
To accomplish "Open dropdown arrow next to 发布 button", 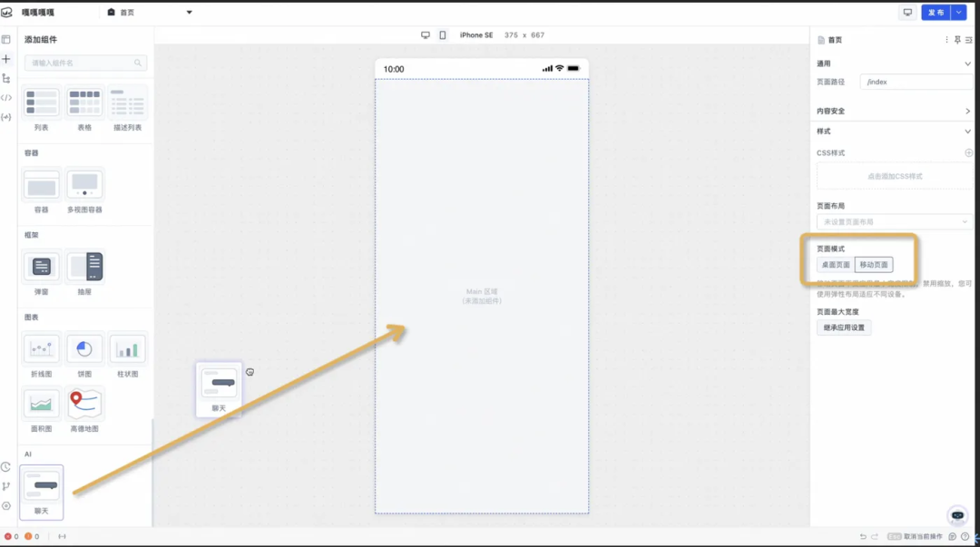I will (x=959, y=13).
